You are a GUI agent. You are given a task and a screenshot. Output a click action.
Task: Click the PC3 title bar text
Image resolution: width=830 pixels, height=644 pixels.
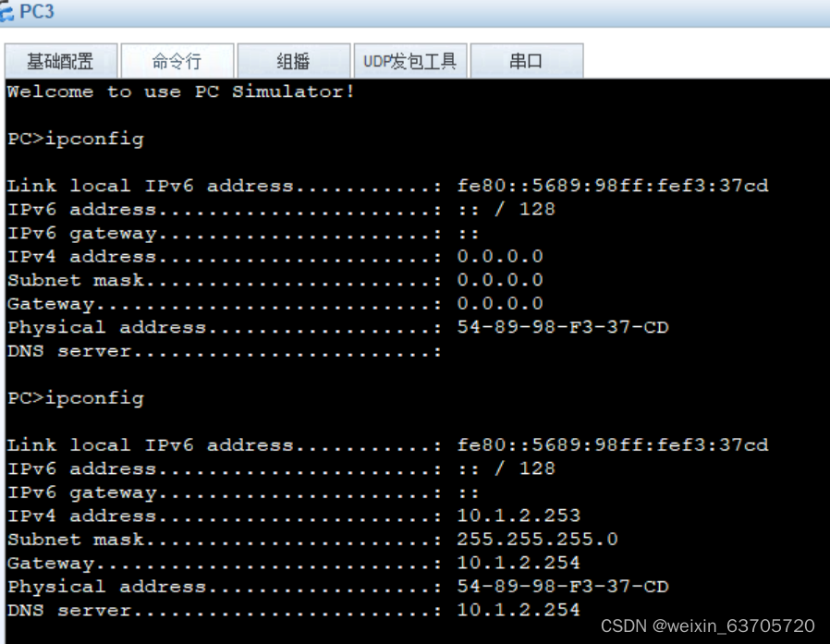[x=37, y=11]
